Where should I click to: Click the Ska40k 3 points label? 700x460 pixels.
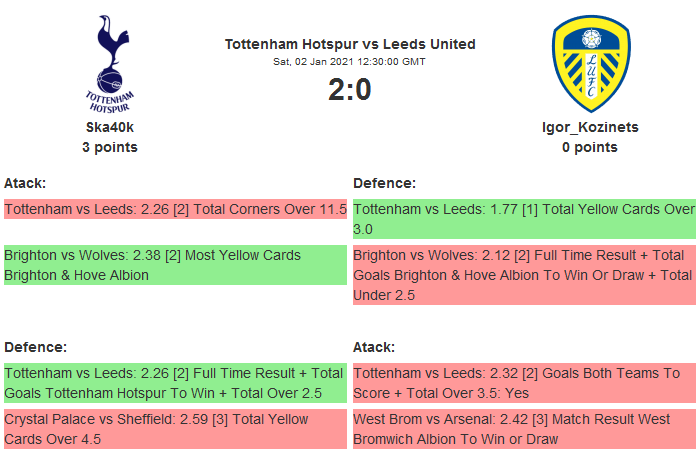click(110, 147)
